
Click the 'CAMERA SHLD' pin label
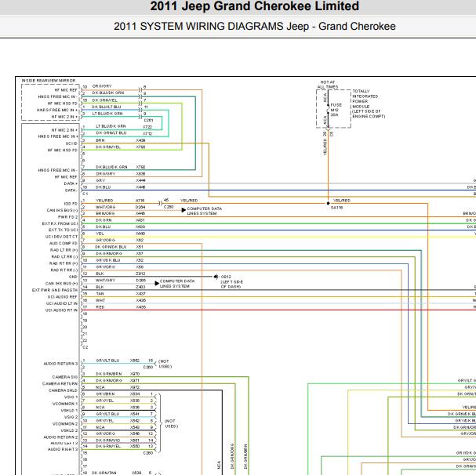[64, 390]
